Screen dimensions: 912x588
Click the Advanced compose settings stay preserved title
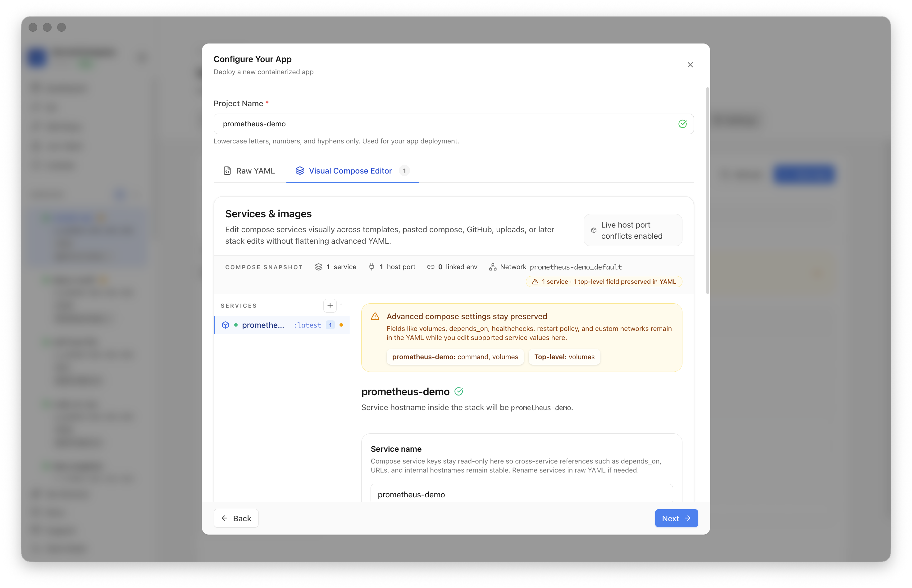pyautogui.click(x=467, y=316)
